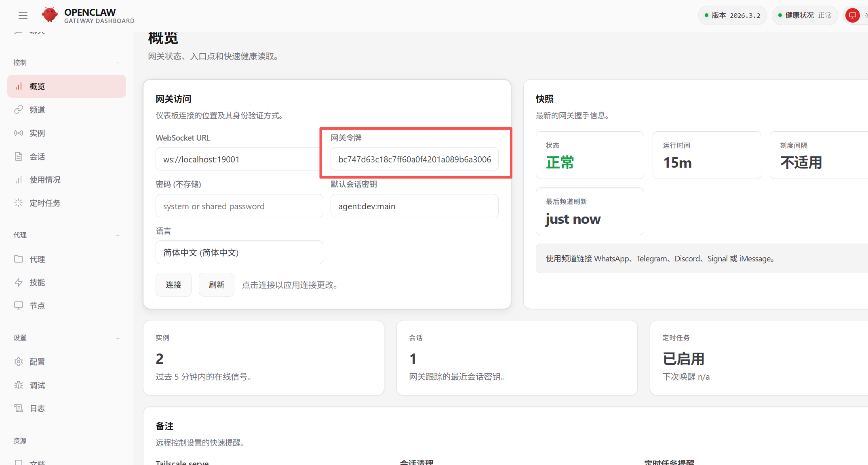Collapse the 代理 sidebar section
Screen dimensions: 868x465
click(x=118, y=235)
